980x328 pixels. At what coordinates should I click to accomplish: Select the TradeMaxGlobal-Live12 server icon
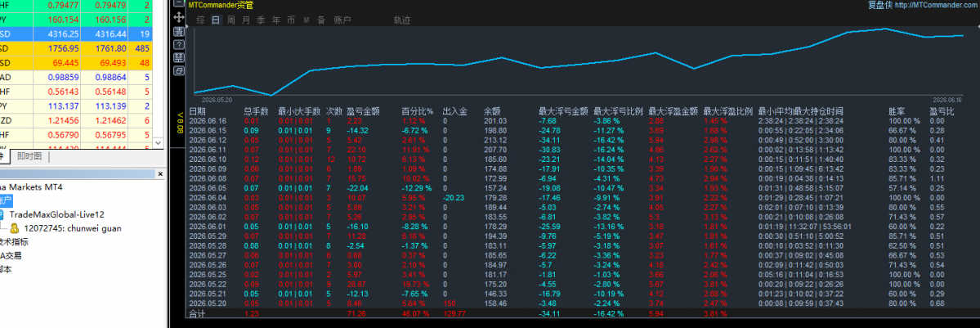tap(2, 214)
